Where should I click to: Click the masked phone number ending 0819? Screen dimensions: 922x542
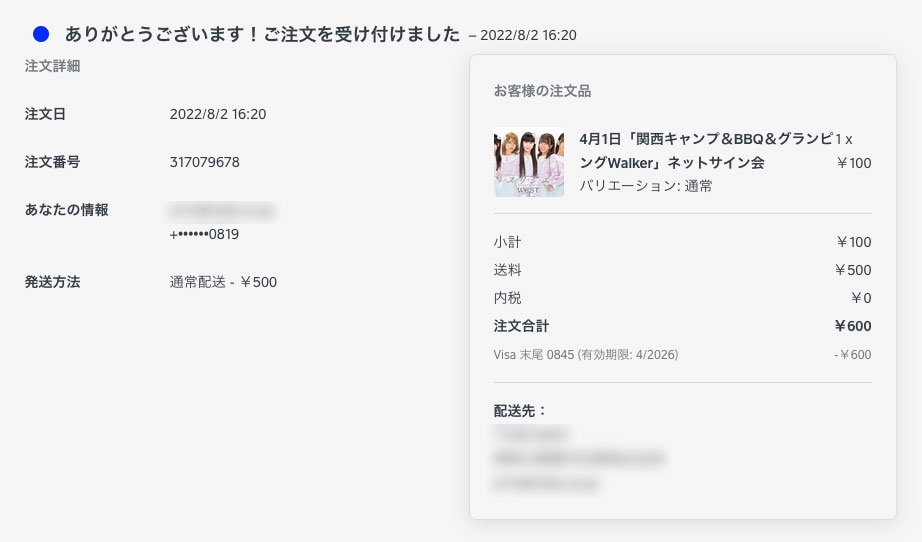click(x=205, y=234)
